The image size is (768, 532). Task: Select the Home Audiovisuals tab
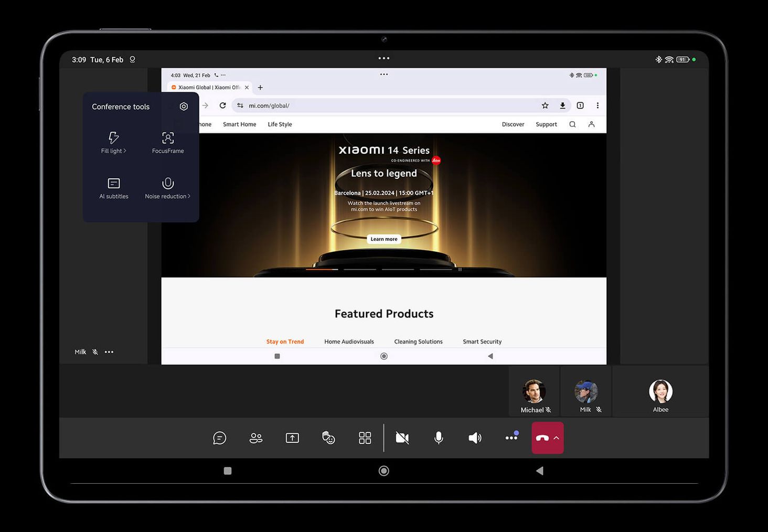coord(349,342)
